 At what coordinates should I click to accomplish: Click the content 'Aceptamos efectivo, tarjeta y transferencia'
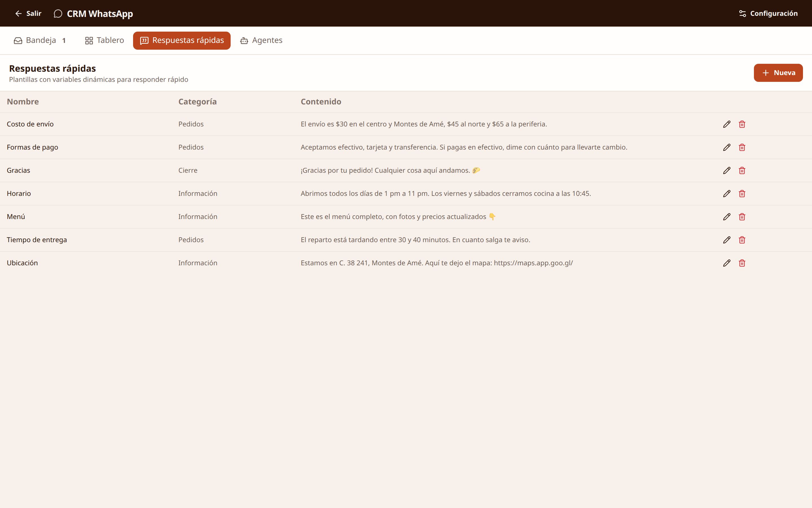coord(464,148)
